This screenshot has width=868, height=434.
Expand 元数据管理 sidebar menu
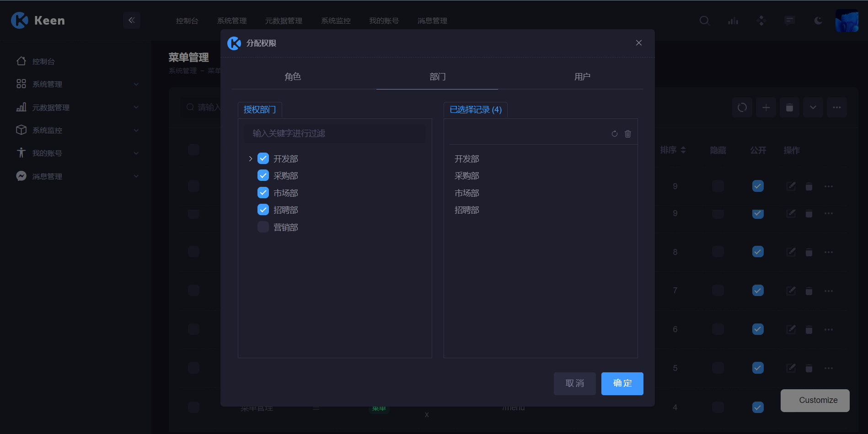coord(78,107)
